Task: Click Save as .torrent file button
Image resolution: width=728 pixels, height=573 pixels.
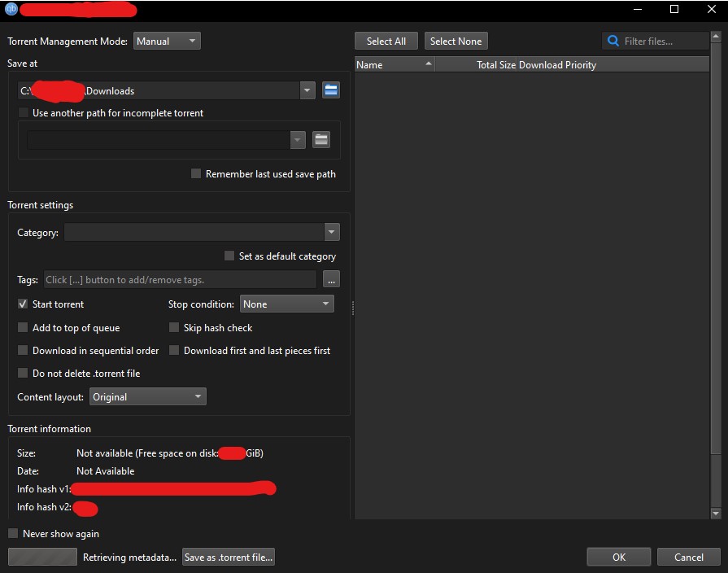Action: coord(229,558)
